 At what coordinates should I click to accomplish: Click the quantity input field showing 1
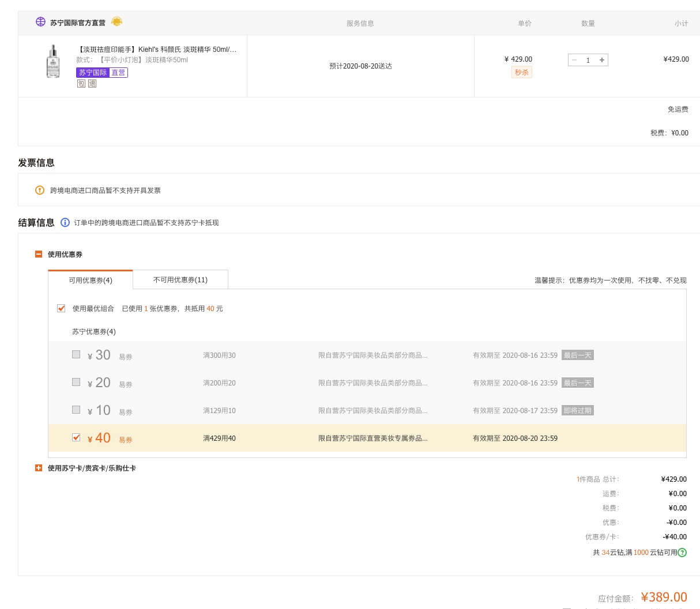click(588, 60)
